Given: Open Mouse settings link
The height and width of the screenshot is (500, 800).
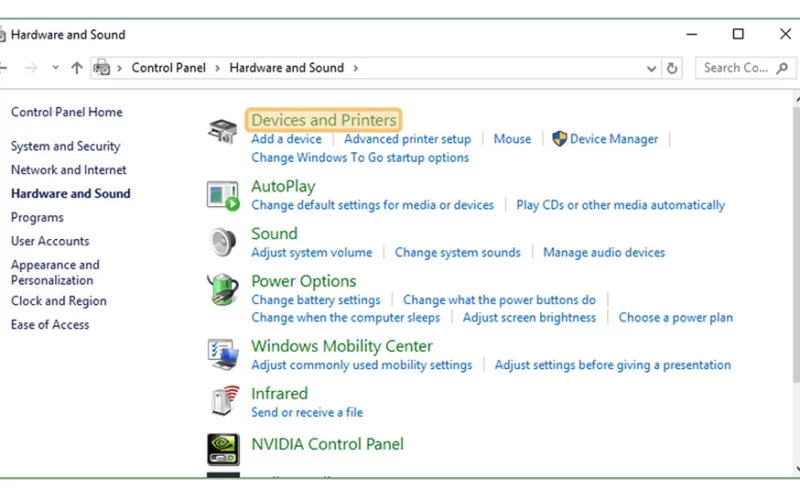Looking at the screenshot, I should tap(512, 139).
